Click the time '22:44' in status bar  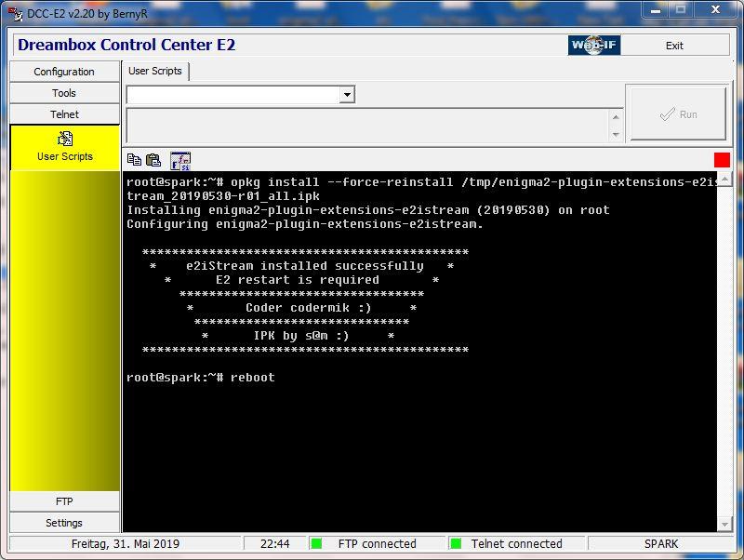[x=274, y=544]
